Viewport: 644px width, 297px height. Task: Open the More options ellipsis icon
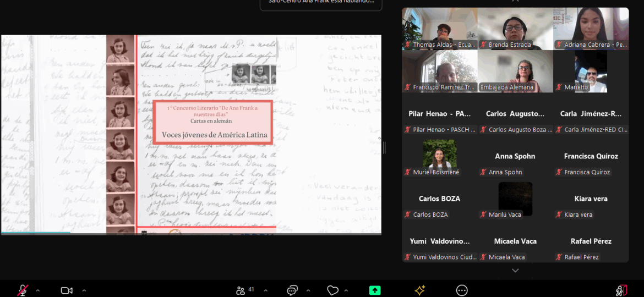tap(462, 290)
